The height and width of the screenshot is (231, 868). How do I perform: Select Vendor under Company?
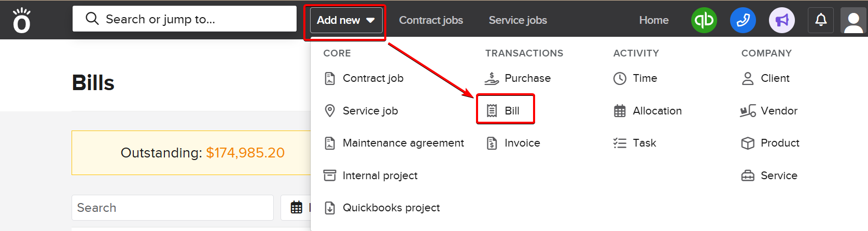(770, 111)
